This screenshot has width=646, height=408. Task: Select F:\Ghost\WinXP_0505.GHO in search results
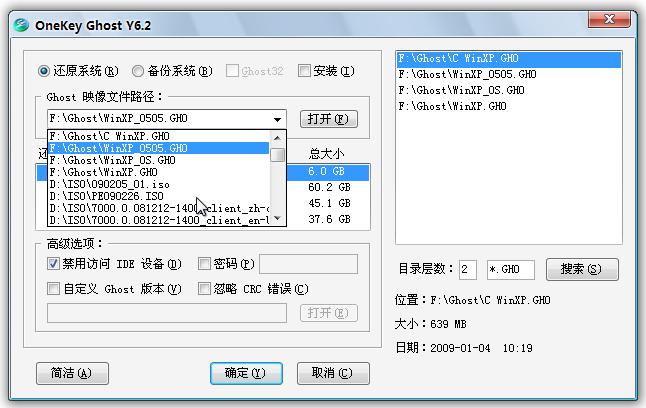pos(509,75)
